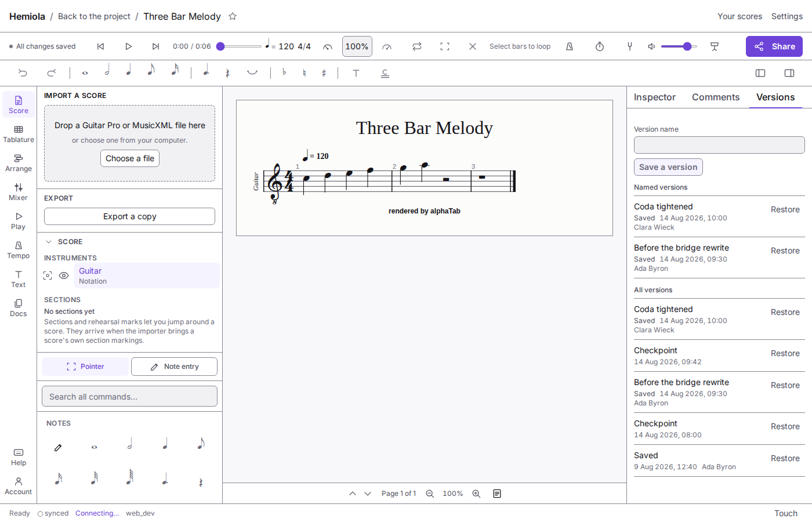Clear the loop selection with X
Viewport: 812px width, 522px height.
pos(473,46)
